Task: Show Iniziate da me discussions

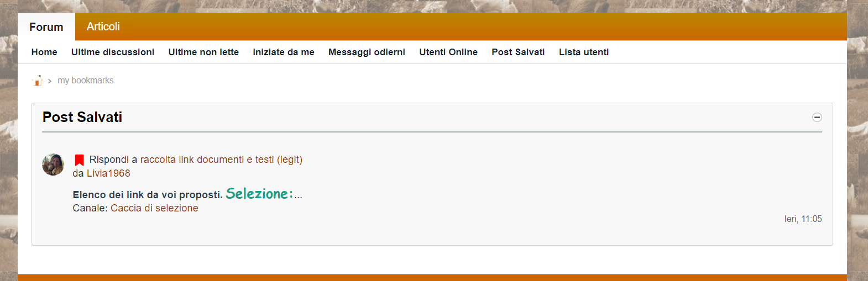Action: pos(284,52)
